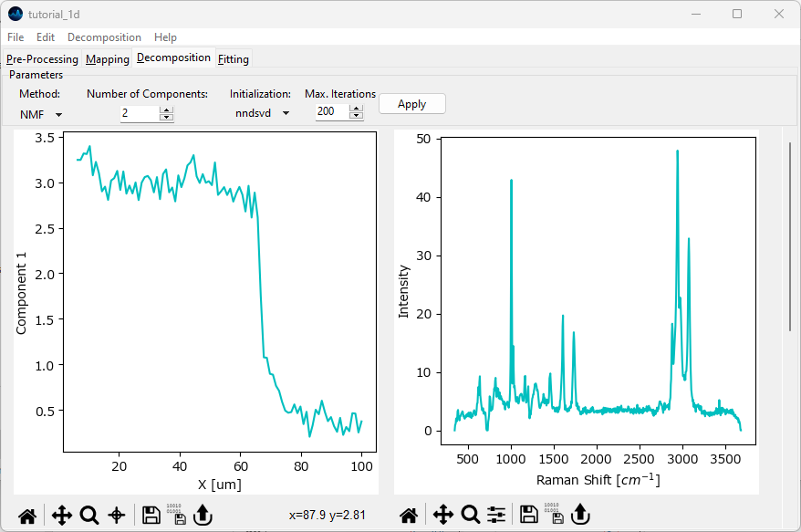Click upload arrow icon below left plot
801x532 pixels.
tap(203, 516)
